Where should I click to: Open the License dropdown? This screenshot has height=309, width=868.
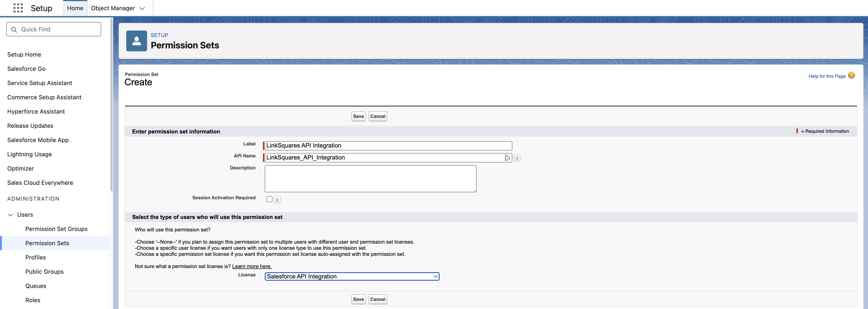point(352,276)
